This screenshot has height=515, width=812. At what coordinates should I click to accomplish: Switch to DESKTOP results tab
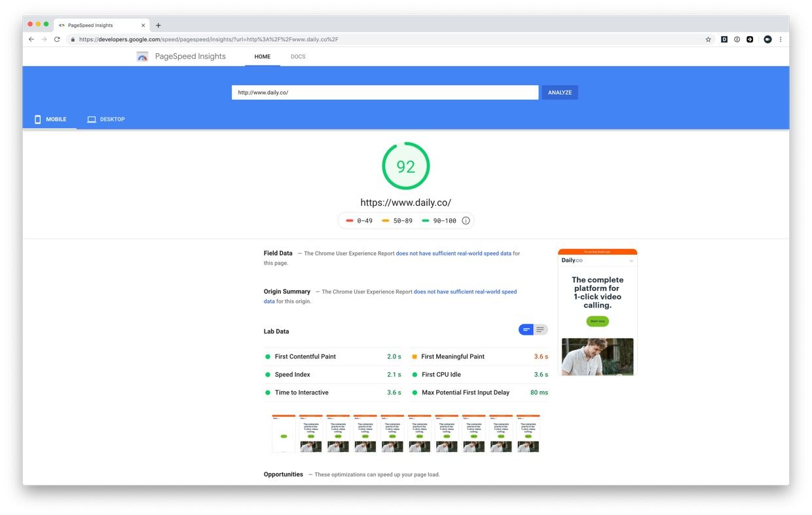pos(106,119)
